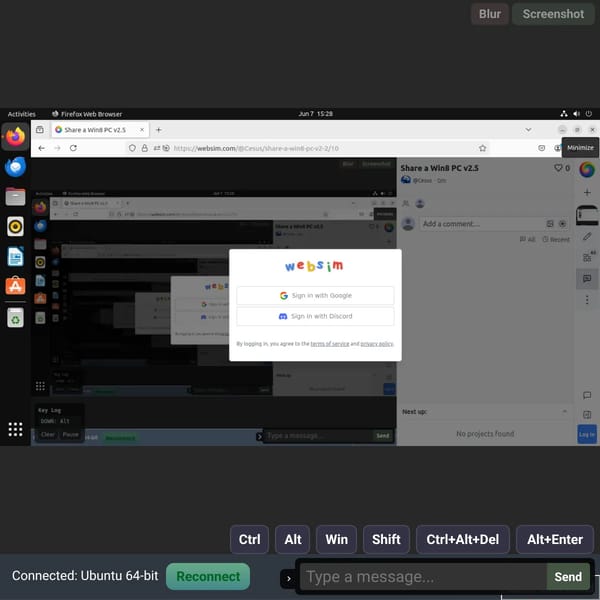Filter comments by All
Screen dimensions: 600x600
click(x=527, y=240)
